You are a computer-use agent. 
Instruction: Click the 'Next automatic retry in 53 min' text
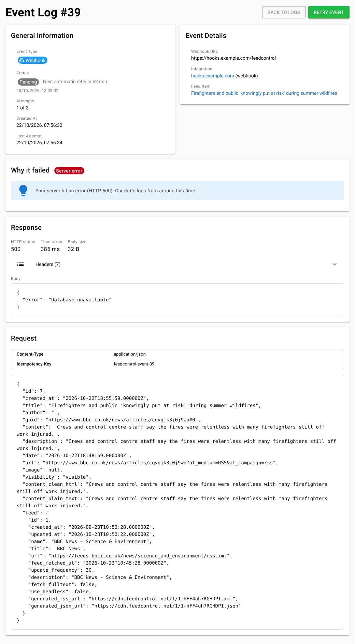point(75,81)
